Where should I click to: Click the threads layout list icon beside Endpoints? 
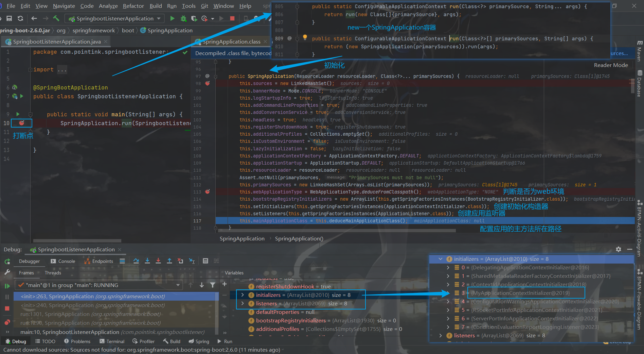(x=122, y=261)
